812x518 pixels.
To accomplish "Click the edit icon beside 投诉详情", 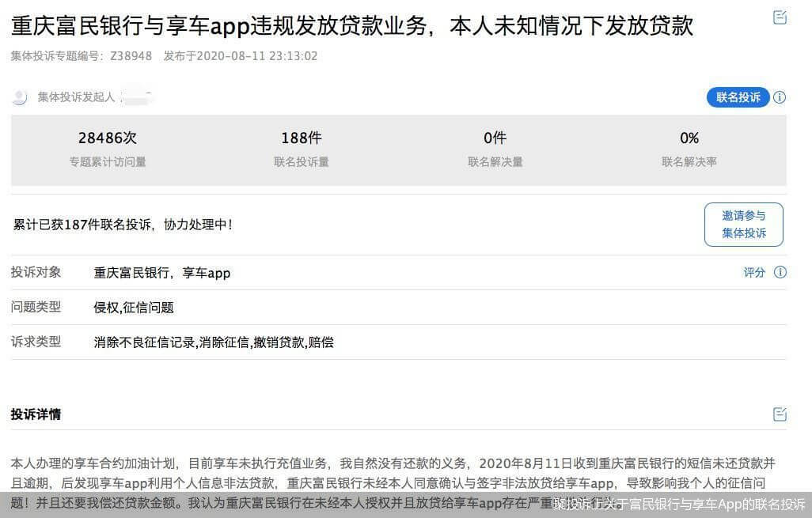I will [780, 414].
